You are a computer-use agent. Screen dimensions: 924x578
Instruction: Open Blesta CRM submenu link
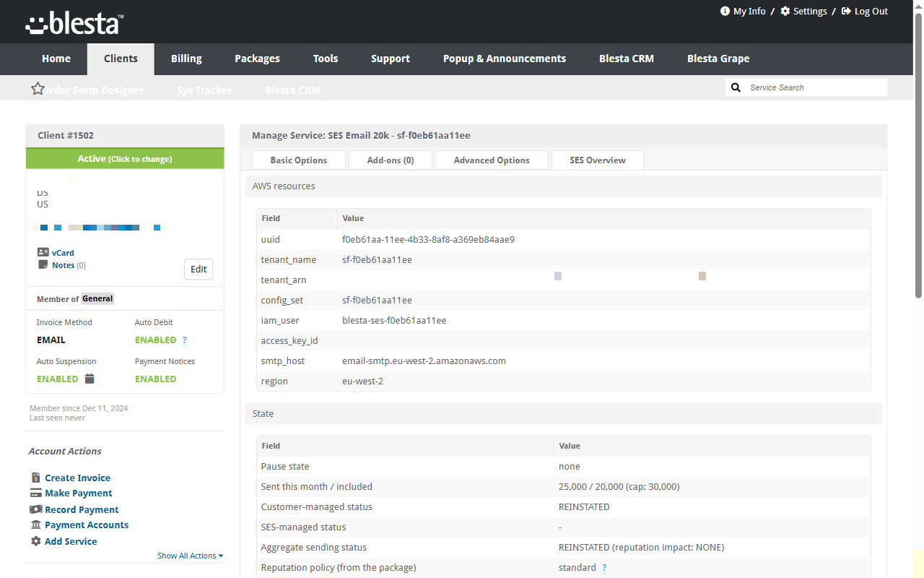[292, 90]
